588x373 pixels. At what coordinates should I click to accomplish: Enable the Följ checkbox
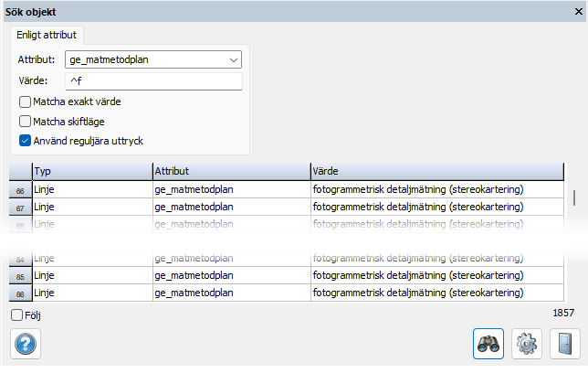pyautogui.click(x=17, y=315)
